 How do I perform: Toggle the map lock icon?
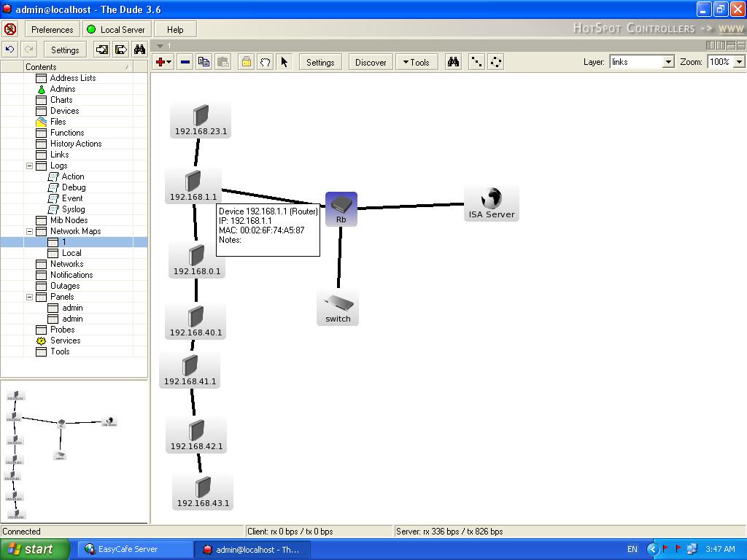coord(247,62)
